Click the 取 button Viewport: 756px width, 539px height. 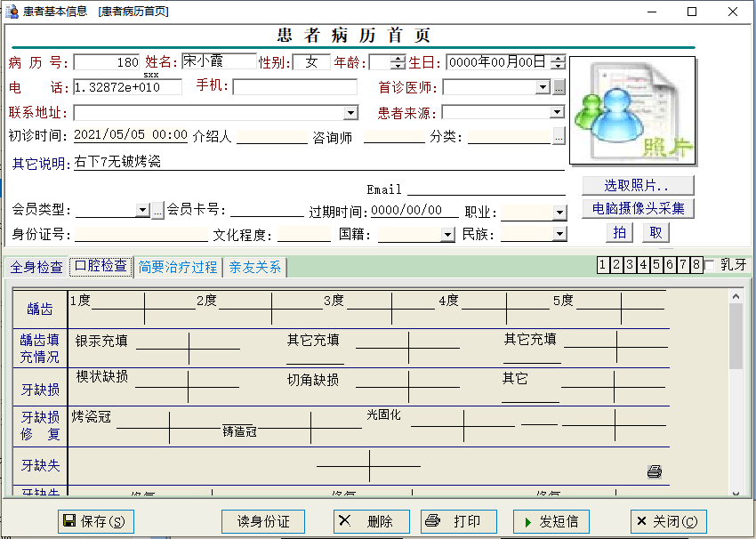(655, 233)
